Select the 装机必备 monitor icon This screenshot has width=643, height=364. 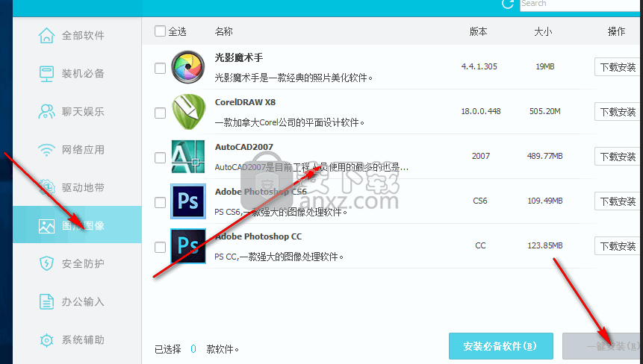46,74
